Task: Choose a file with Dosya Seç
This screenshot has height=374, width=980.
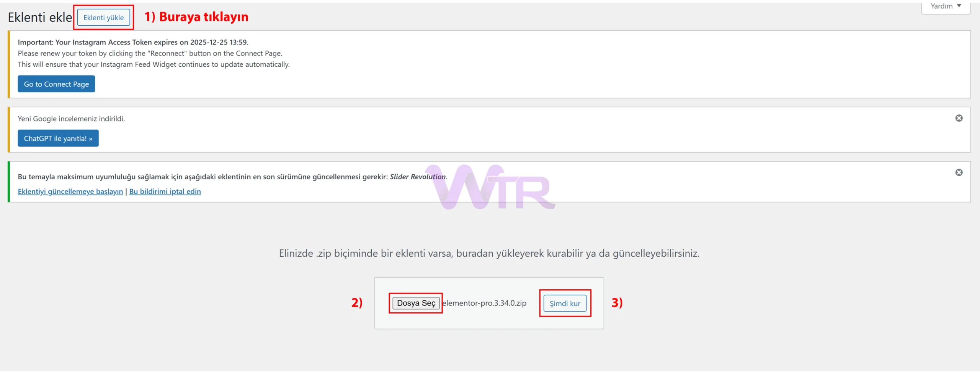Action: (x=416, y=303)
